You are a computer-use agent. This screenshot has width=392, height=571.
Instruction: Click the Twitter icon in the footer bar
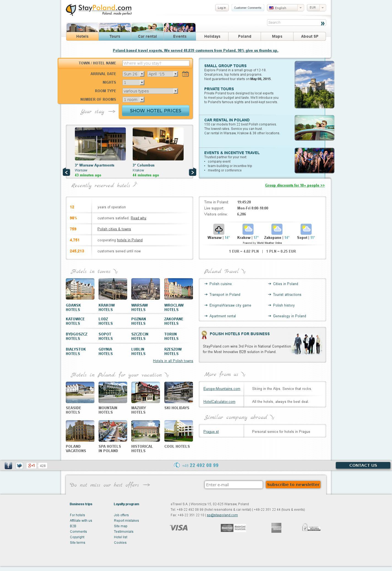19,465
